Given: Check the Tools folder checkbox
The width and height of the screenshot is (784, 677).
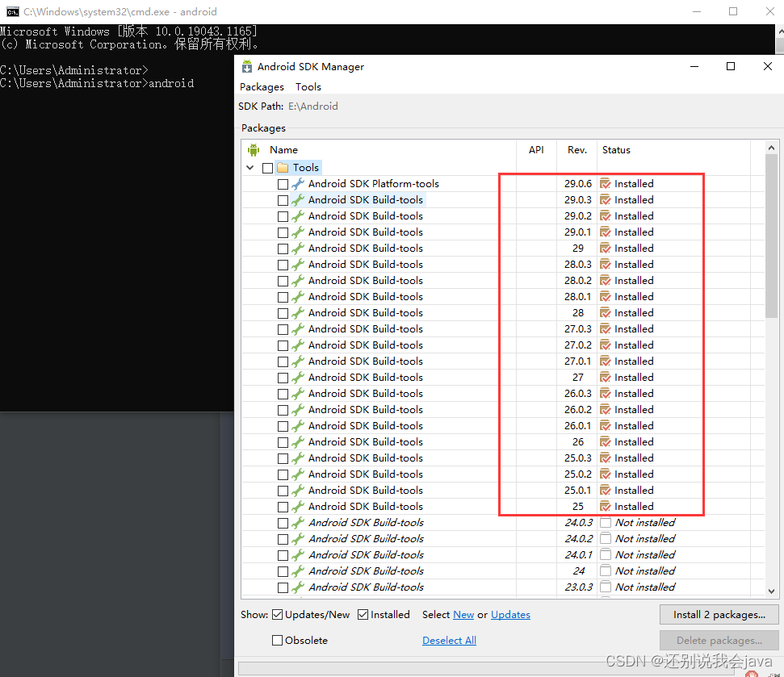Looking at the screenshot, I should point(267,168).
